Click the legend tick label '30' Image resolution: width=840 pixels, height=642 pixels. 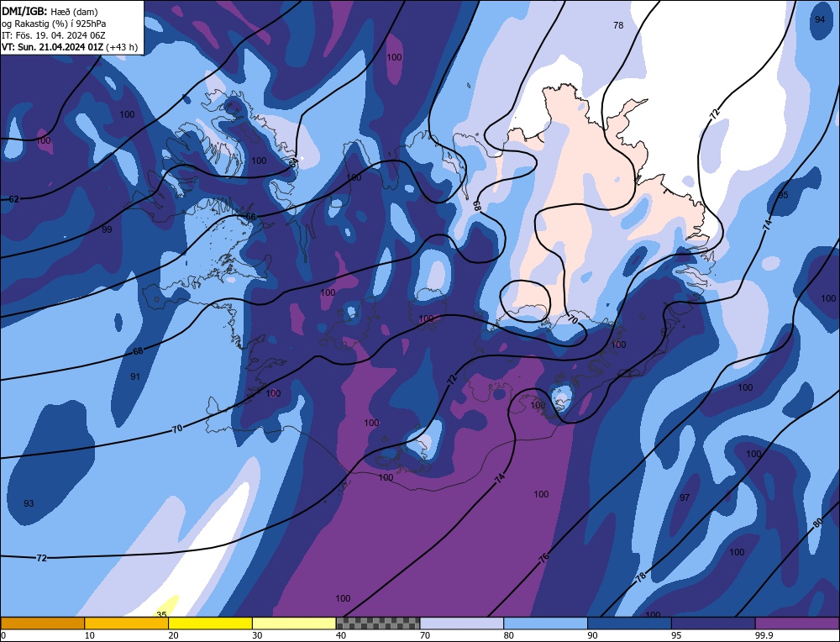click(x=257, y=635)
